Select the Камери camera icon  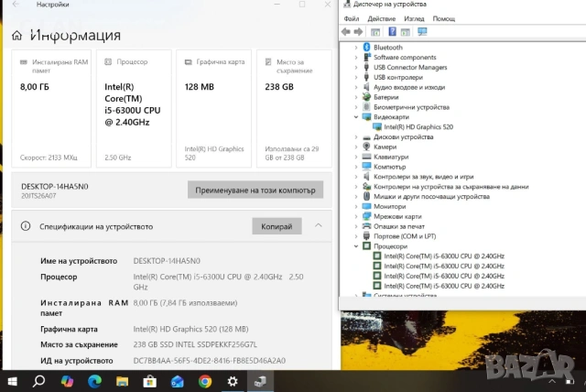click(x=366, y=147)
